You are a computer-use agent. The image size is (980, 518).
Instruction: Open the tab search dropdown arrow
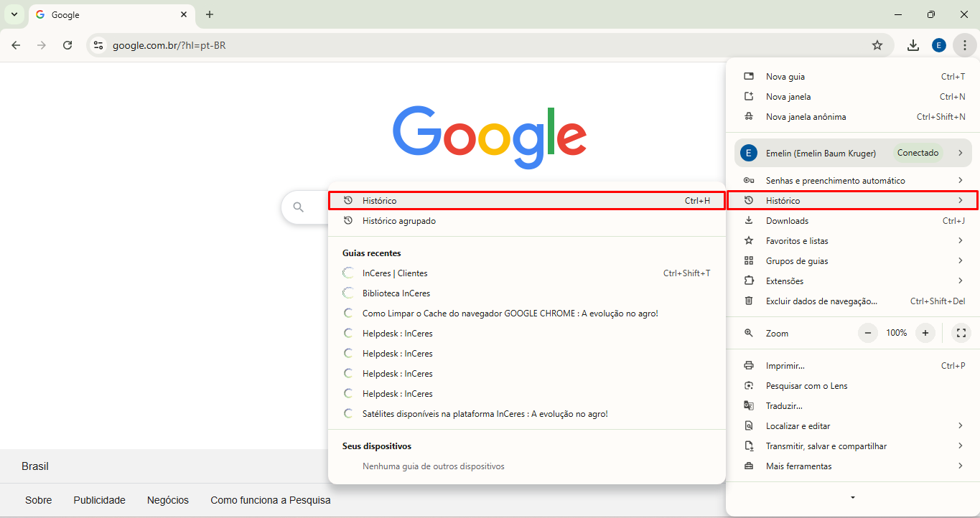(x=14, y=14)
